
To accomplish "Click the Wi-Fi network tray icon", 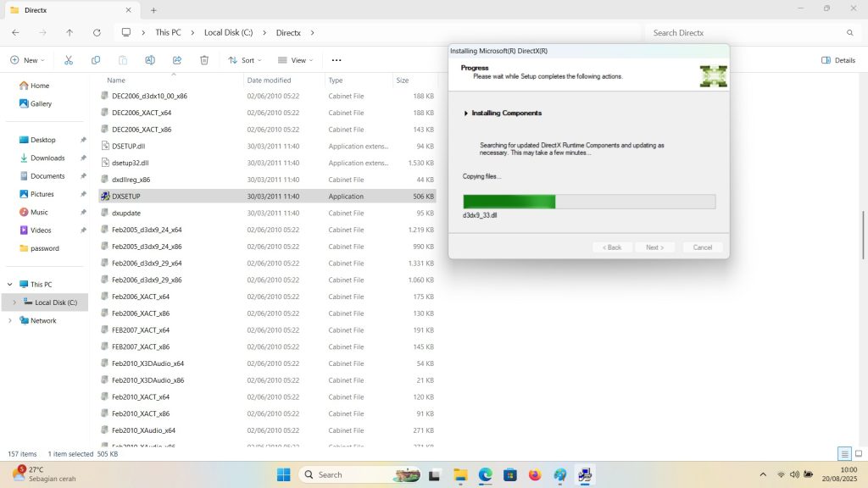I will point(781,474).
